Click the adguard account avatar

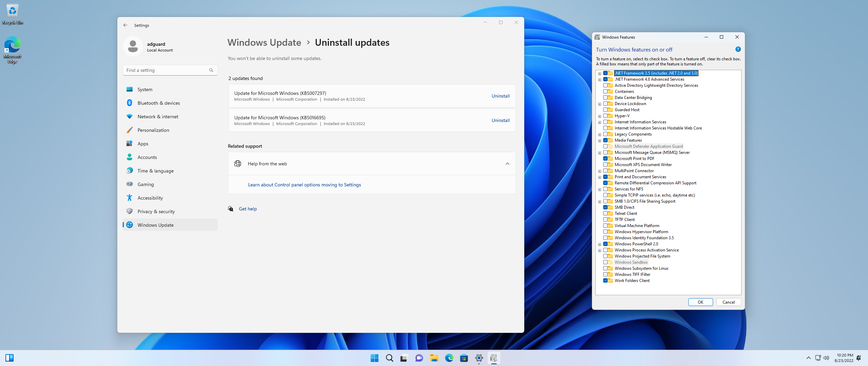[x=133, y=46]
